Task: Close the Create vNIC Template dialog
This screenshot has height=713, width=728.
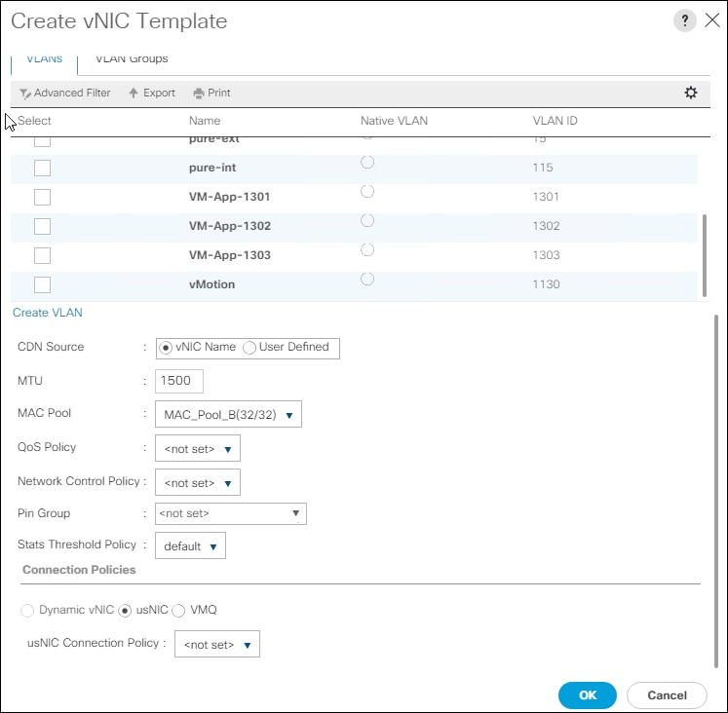Action: (x=711, y=21)
